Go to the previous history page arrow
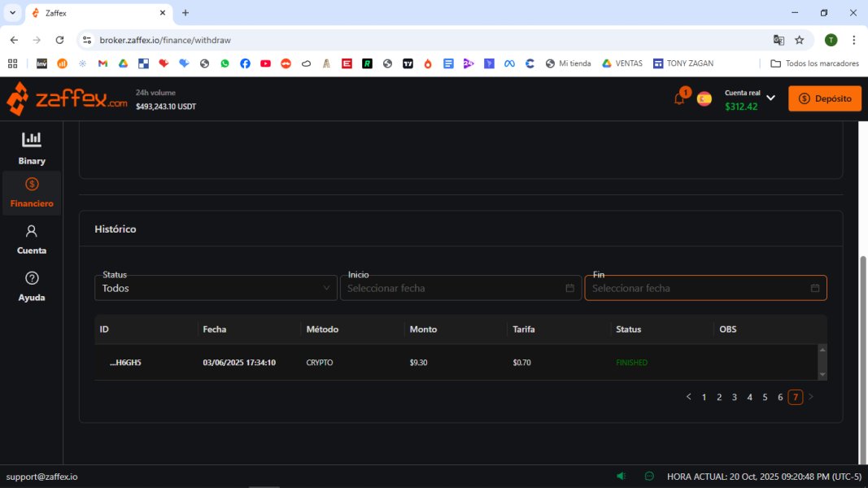This screenshot has height=488, width=868. 688,397
